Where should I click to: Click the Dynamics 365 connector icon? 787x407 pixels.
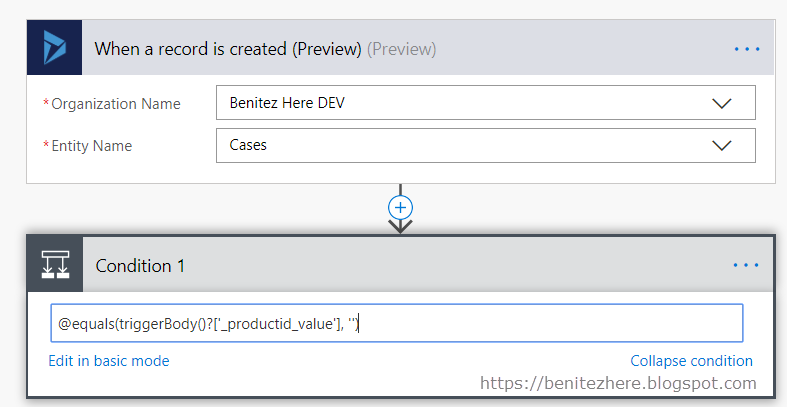[53, 49]
